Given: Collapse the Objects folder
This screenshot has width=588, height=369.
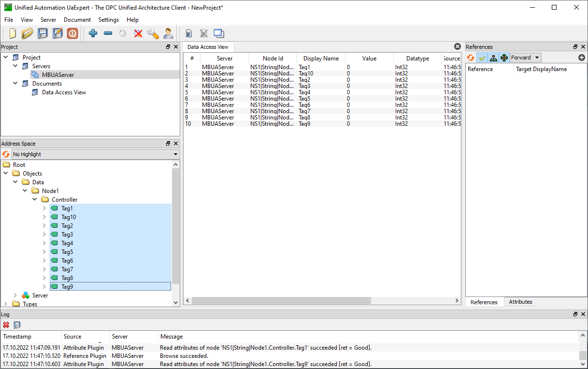Looking at the screenshot, I should (x=6, y=174).
